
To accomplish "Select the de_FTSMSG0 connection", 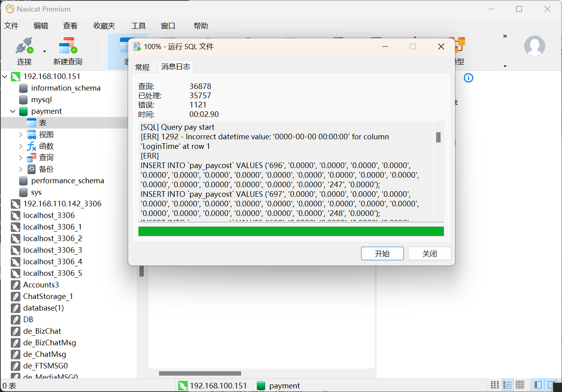I will point(45,366).
